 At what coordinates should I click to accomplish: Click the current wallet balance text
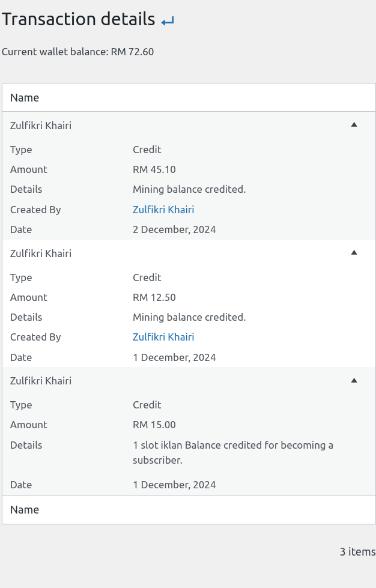(77, 52)
